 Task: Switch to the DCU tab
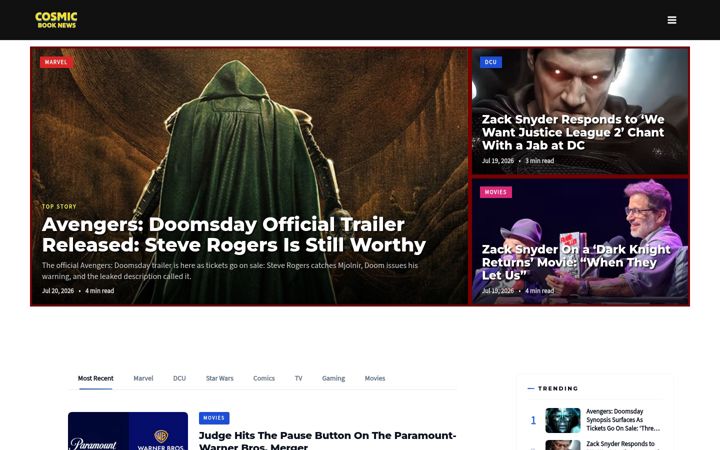(x=179, y=378)
